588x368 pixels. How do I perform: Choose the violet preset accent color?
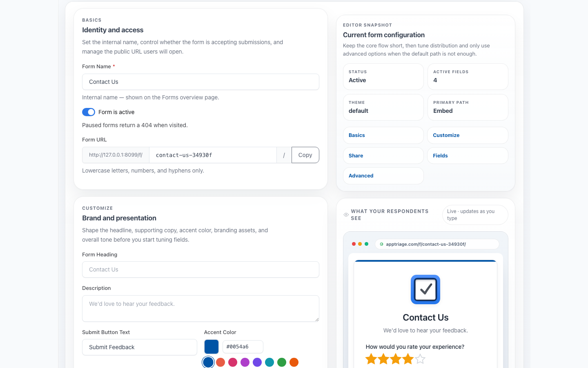click(257, 362)
